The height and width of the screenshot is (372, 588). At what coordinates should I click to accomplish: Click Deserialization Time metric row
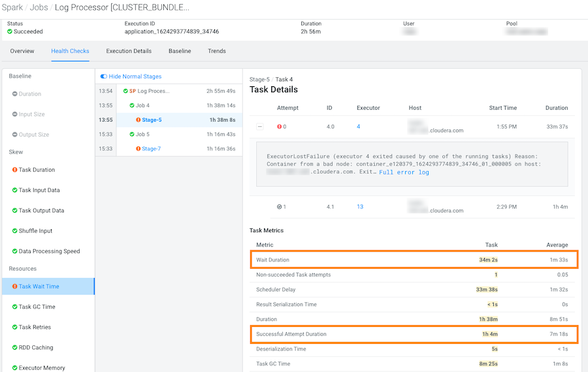[412, 348]
